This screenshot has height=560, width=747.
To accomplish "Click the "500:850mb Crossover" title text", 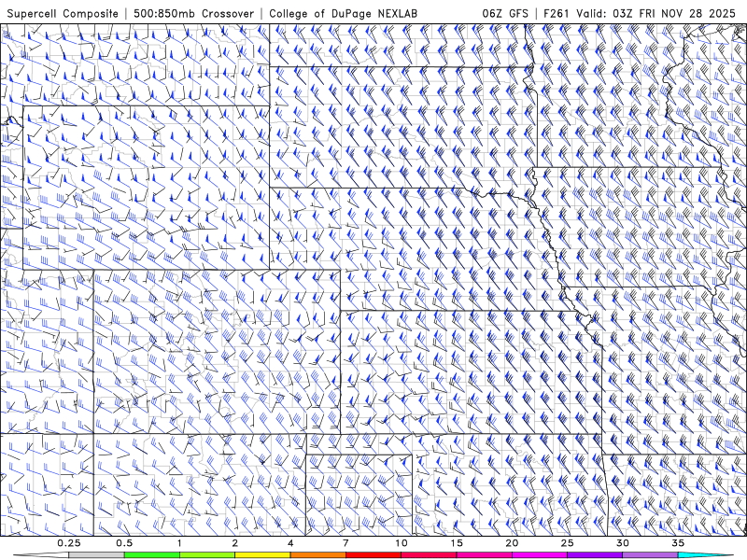I will (x=193, y=13).
